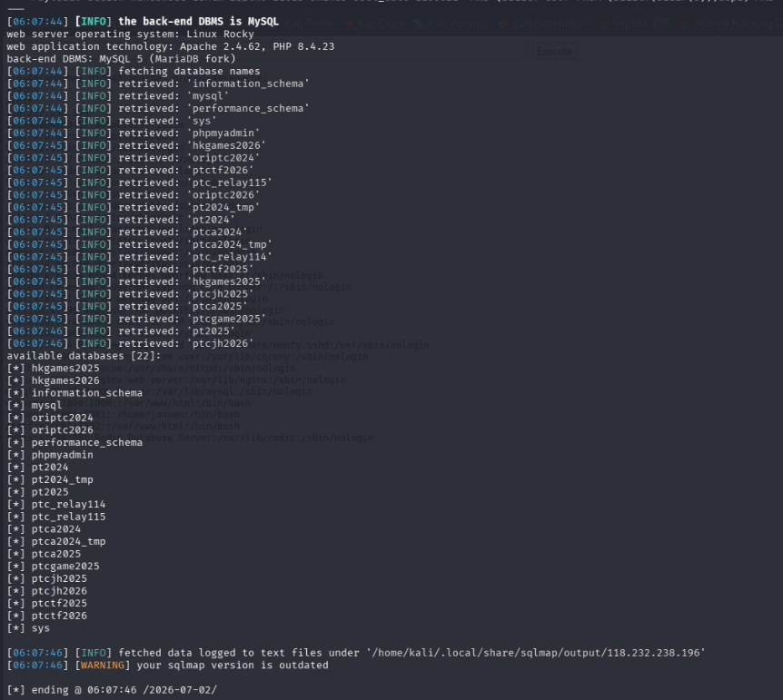Click the 'available databases [22]:' heading
The image size is (783, 700).
tap(84, 356)
